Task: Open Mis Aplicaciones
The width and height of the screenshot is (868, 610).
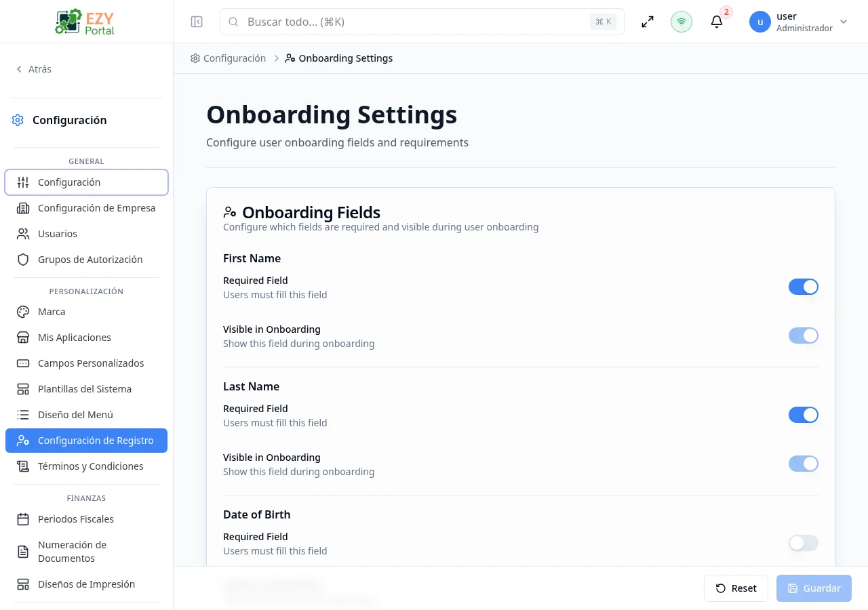Action: (86, 338)
